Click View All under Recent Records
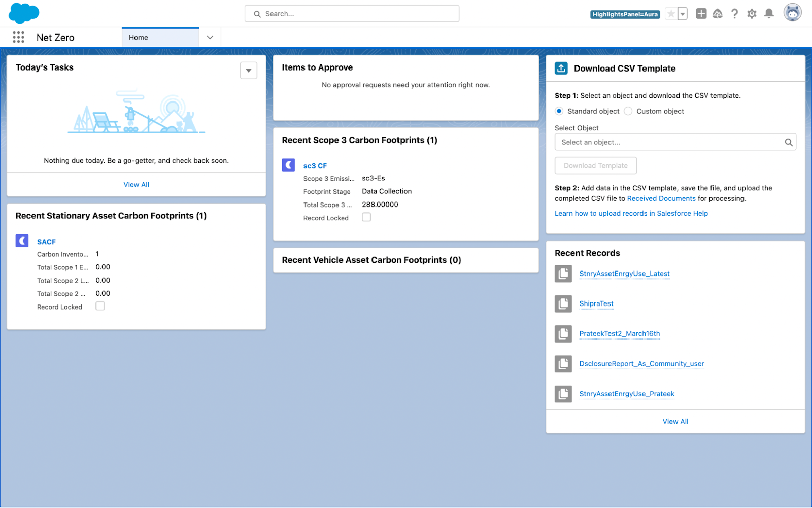Image resolution: width=812 pixels, height=508 pixels. [675, 422]
